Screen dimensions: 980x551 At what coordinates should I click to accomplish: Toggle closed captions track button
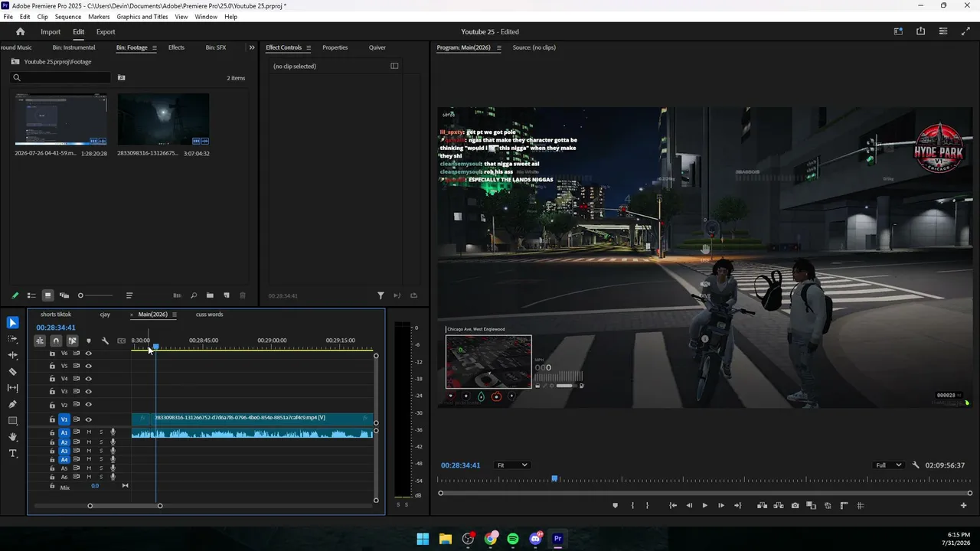pyautogui.click(x=121, y=341)
